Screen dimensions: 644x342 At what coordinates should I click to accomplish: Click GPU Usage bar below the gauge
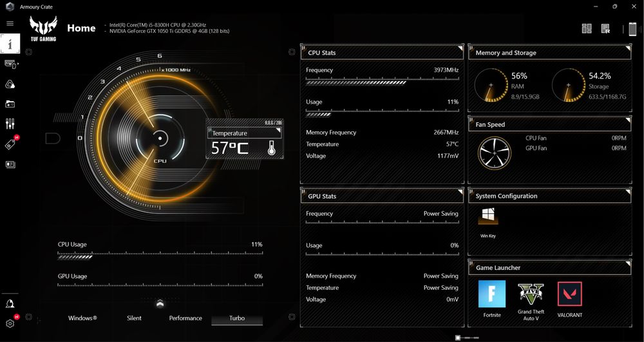[x=160, y=283]
